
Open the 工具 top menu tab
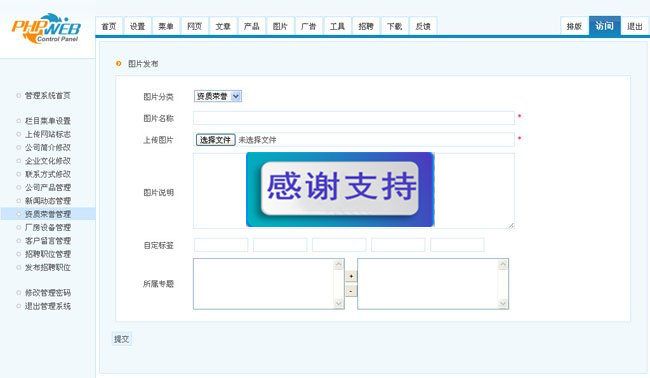click(x=337, y=26)
